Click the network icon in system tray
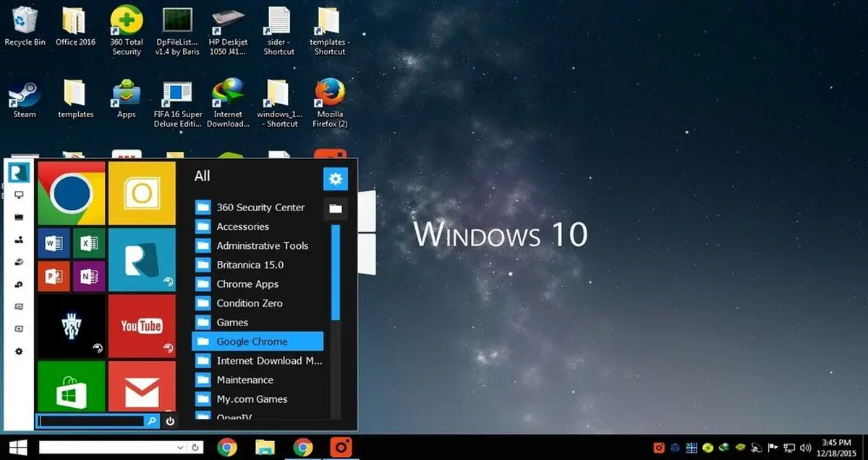 [x=789, y=448]
